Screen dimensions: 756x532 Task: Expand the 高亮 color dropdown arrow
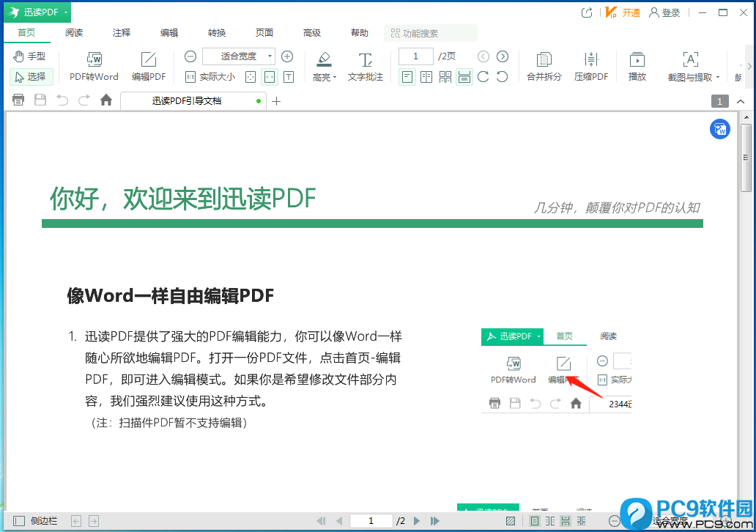(x=335, y=77)
